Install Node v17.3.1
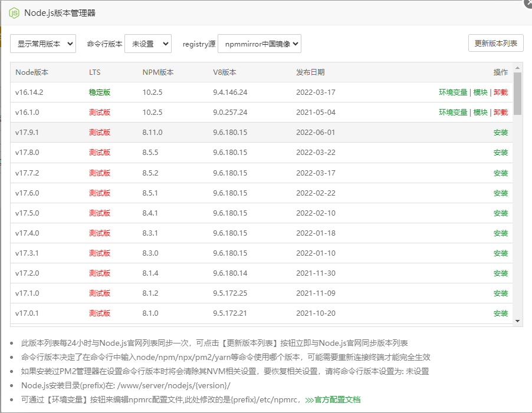 (x=501, y=253)
